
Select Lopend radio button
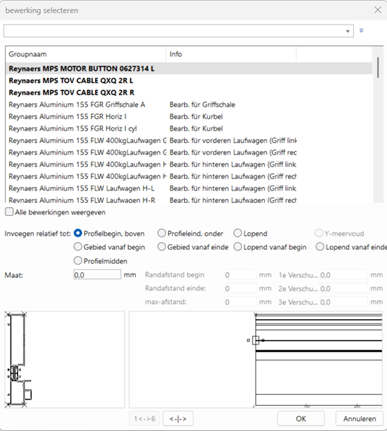pyautogui.click(x=237, y=233)
